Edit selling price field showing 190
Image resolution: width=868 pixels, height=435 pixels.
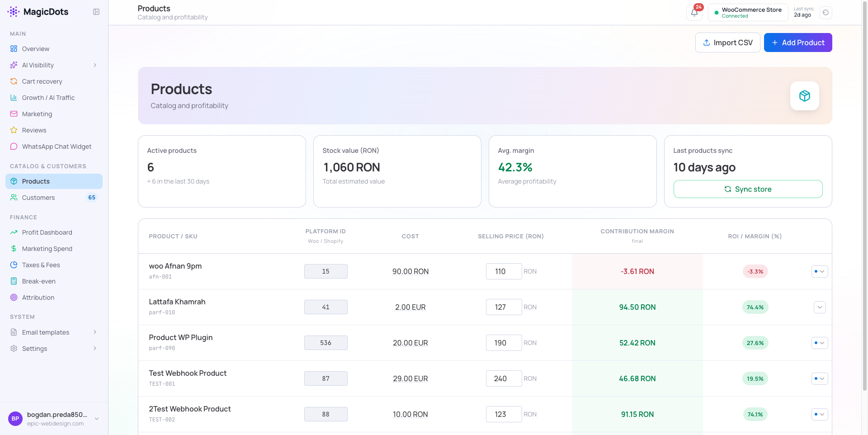(x=504, y=343)
